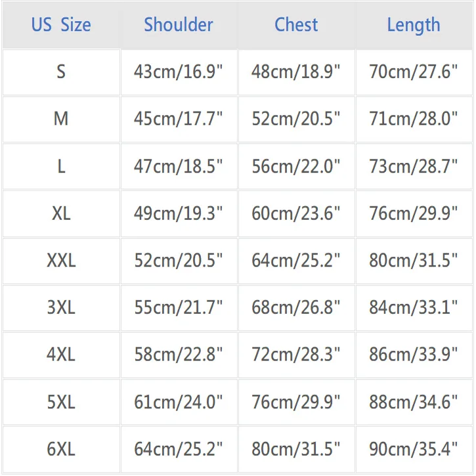Select shoulder value 55cm/21.7"
The width and height of the screenshot is (476, 476).
point(179,307)
